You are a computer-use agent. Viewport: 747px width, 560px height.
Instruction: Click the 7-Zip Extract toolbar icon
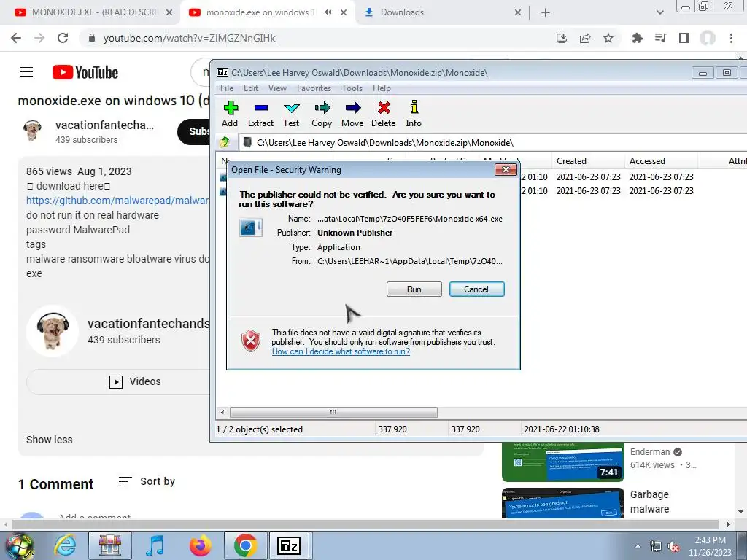click(260, 114)
